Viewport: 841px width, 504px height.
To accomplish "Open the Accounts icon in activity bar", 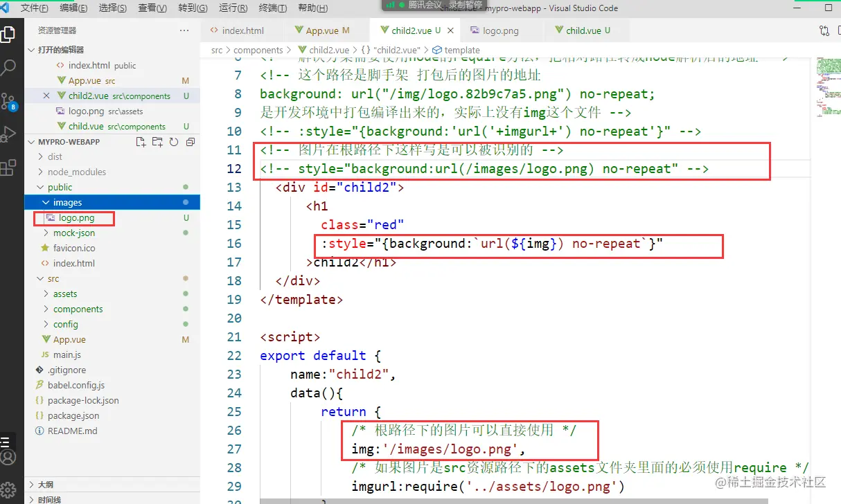I will pyautogui.click(x=8, y=457).
